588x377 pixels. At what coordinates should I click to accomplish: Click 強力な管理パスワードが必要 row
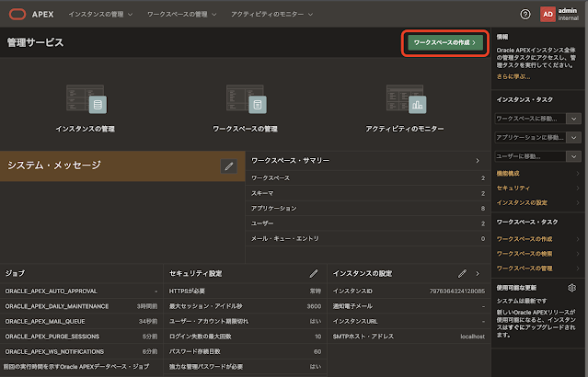(x=246, y=367)
